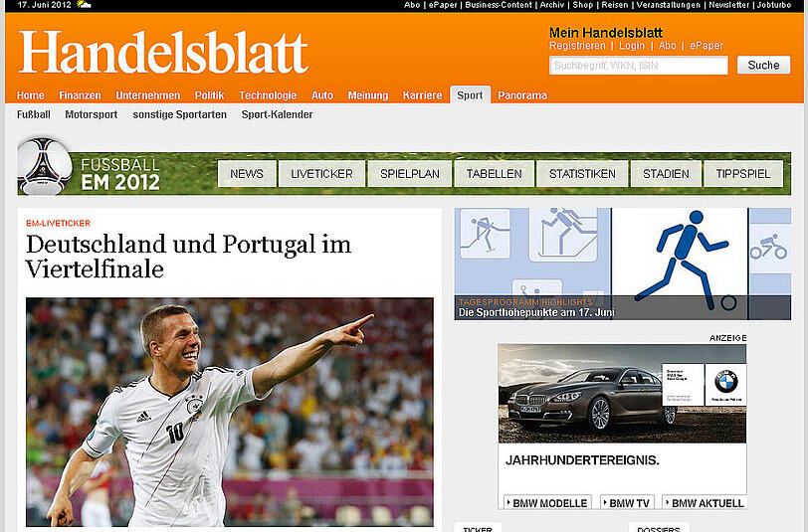Open the Finanzen section
The width and height of the screenshot is (808, 532).
pyautogui.click(x=80, y=95)
